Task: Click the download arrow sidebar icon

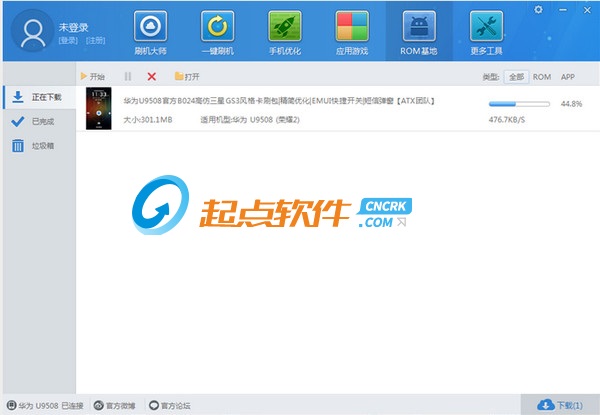Action: (18, 97)
